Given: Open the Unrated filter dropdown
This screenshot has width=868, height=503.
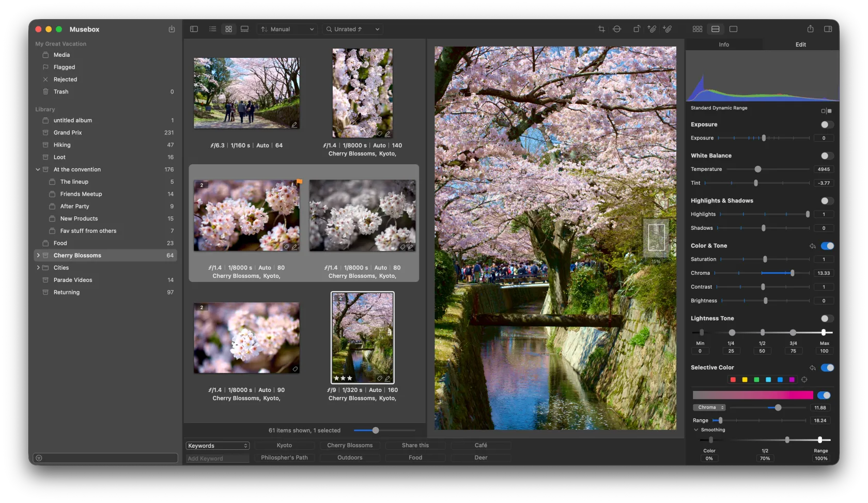Looking at the screenshot, I should point(353,29).
